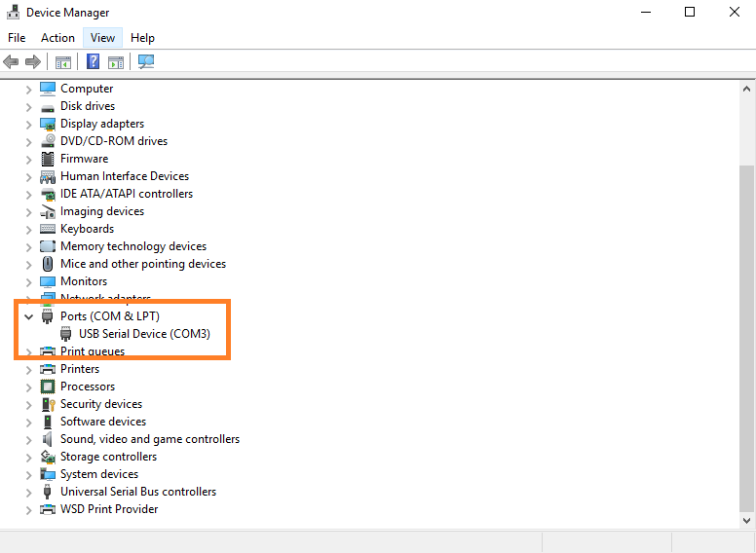Click the Keyboards category icon
Viewport: 756px width, 553px height.
click(48, 229)
